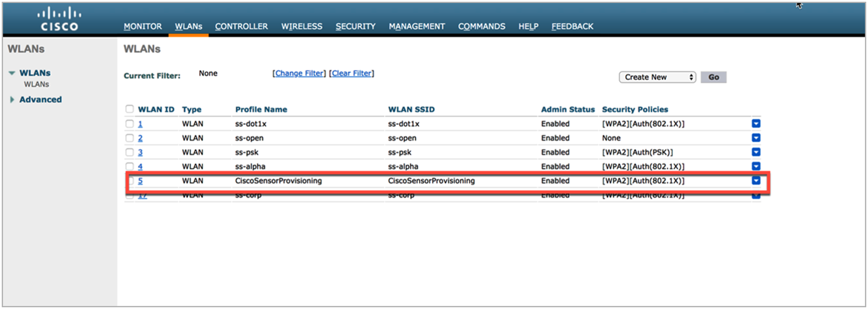Open WLAN ID 4 link
868x309 pixels.
coord(140,166)
